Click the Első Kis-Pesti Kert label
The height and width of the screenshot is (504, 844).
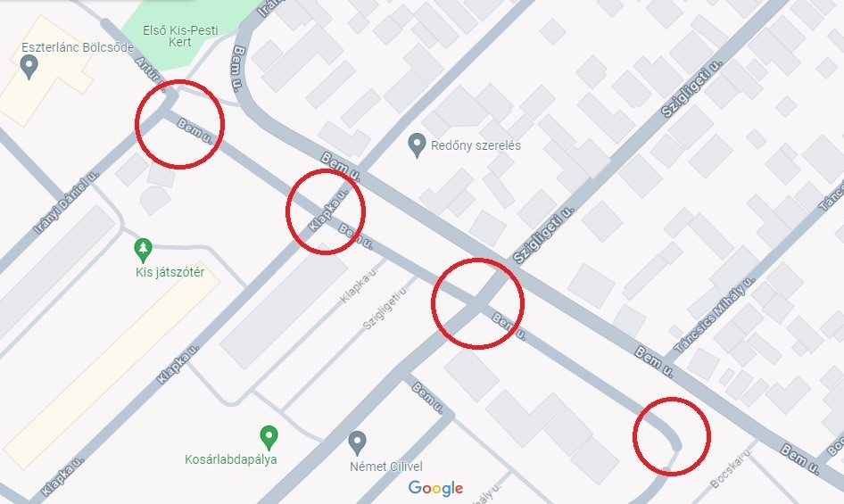pos(180,36)
